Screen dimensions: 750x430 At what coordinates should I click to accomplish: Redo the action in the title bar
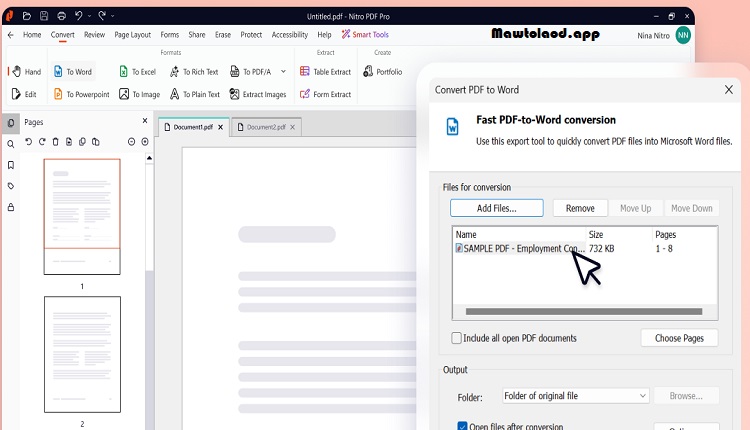[102, 16]
